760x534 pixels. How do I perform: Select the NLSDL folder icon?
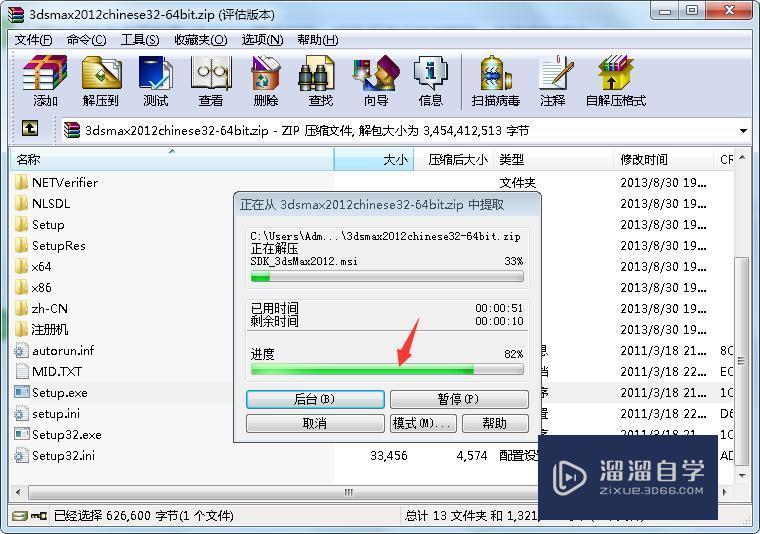pyautogui.click(x=21, y=204)
